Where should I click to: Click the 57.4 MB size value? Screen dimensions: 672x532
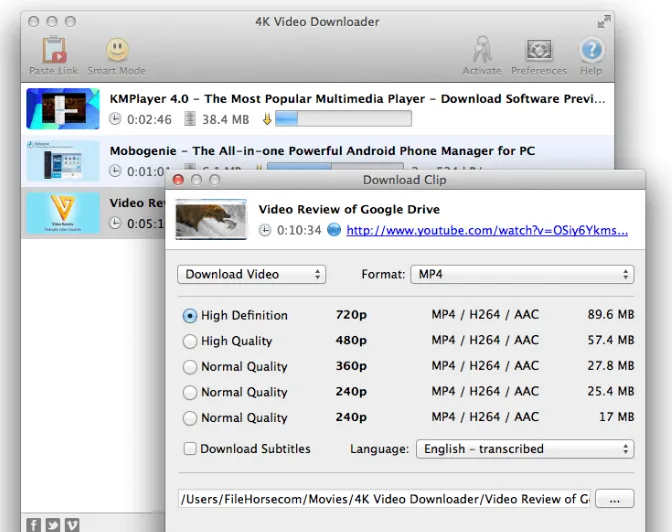point(611,340)
